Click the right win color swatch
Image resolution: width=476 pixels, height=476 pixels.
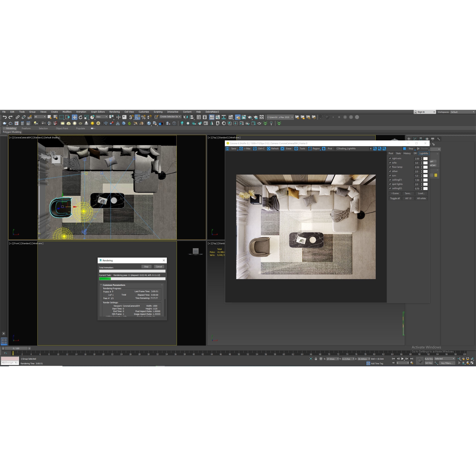pos(425,159)
